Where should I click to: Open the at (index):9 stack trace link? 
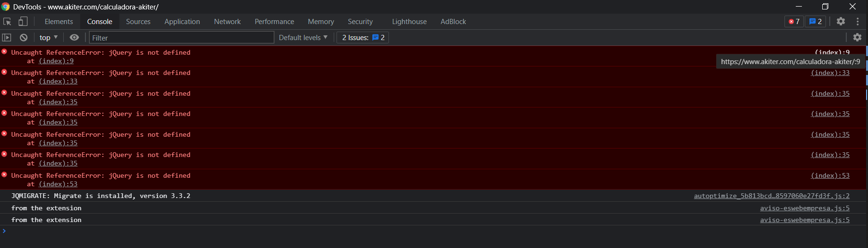click(56, 61)
